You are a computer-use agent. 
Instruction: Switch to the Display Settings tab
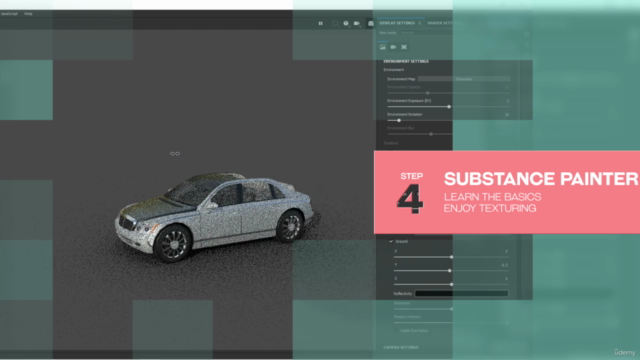[x=397, y=23]
